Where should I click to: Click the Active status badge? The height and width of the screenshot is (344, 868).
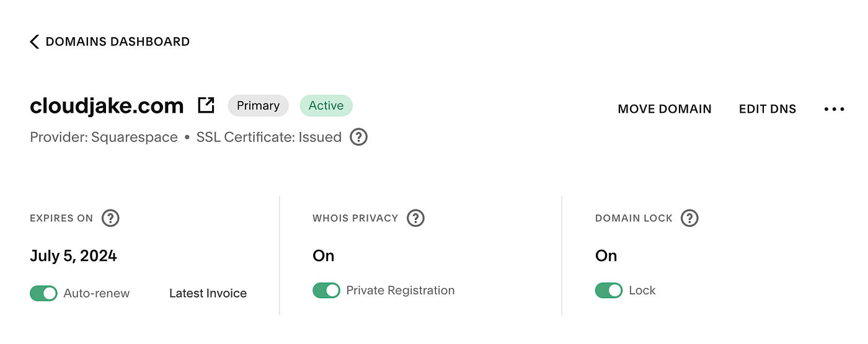click(x=326, y=105)
